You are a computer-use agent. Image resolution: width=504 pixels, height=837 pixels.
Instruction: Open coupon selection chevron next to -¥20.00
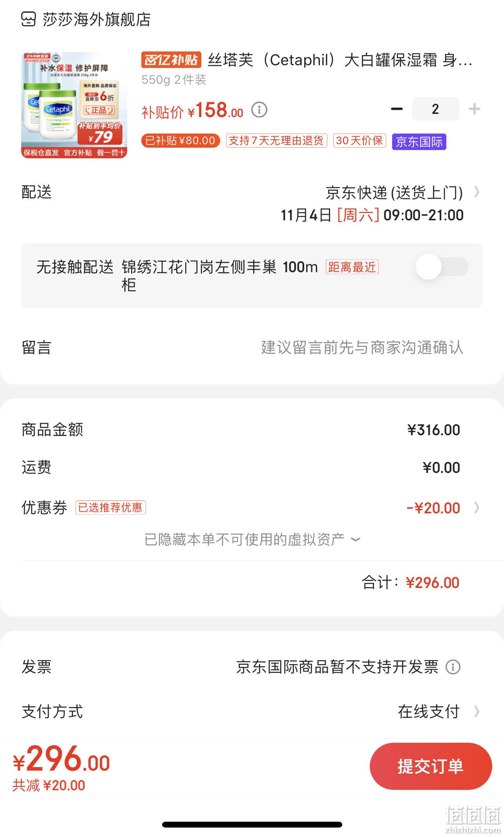477,507
